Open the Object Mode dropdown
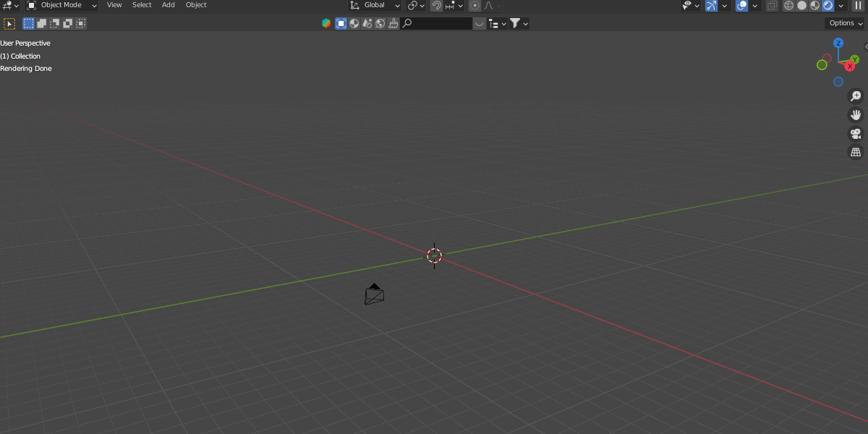The width and height of the screenshot is (868, 434). click(61, 5)
